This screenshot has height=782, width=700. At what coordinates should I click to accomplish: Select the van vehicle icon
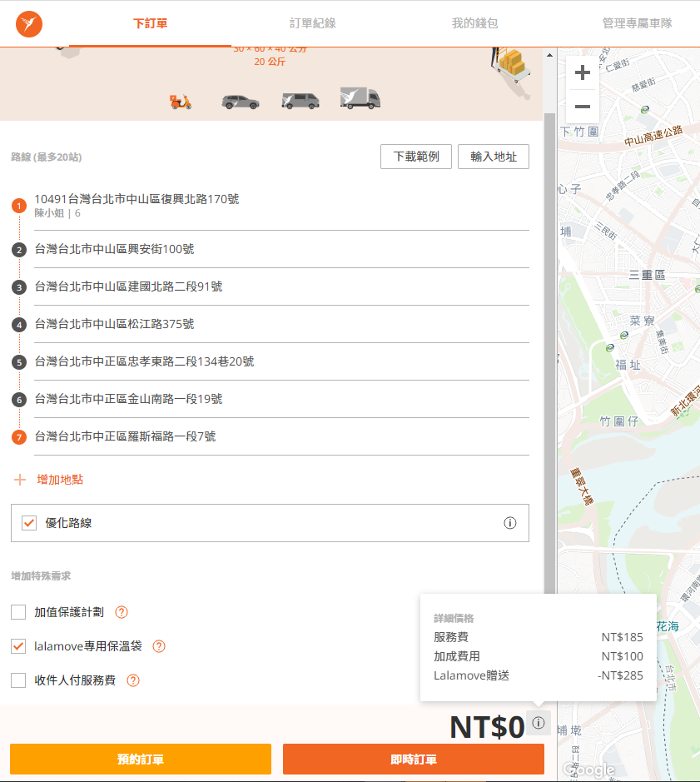click(300, 101)
